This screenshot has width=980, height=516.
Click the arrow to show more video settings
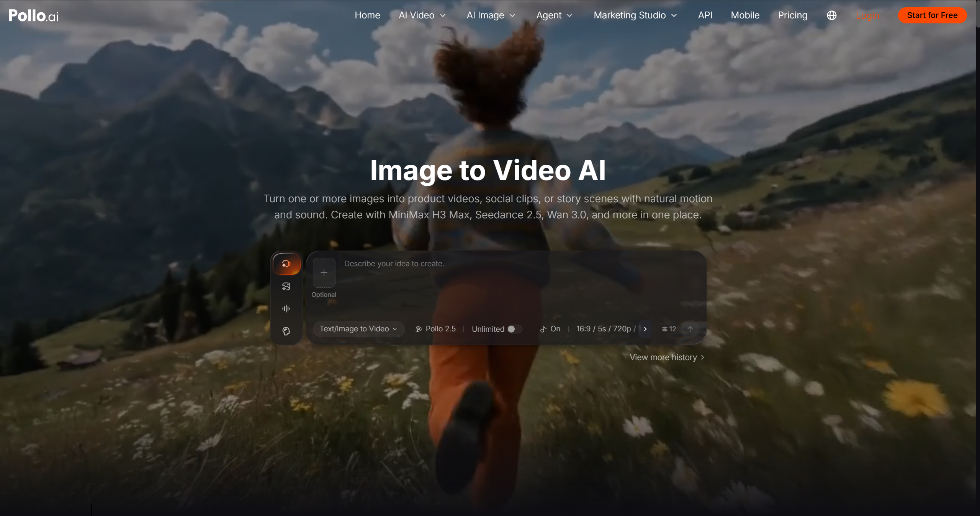click(x=645, y=329)
